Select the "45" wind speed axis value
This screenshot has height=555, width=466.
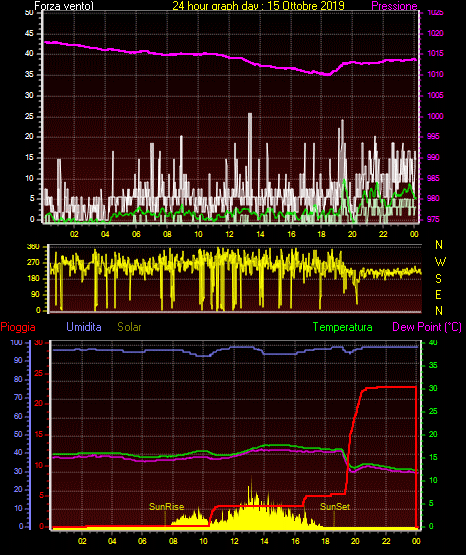29,34
